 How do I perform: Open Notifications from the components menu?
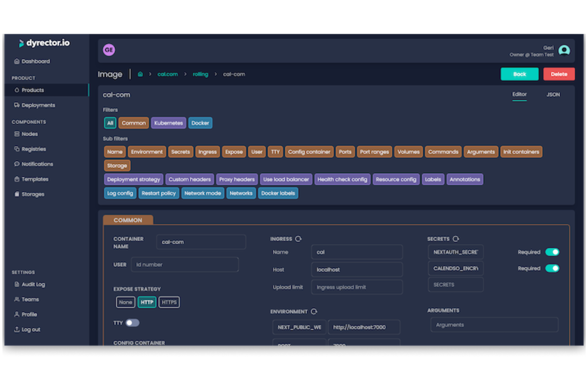pyautogui.click(x=37, y=164)
